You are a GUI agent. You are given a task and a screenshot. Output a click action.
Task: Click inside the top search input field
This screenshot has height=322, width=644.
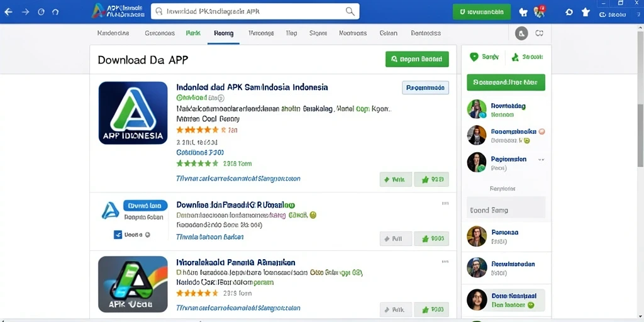[x=255, y=11]
